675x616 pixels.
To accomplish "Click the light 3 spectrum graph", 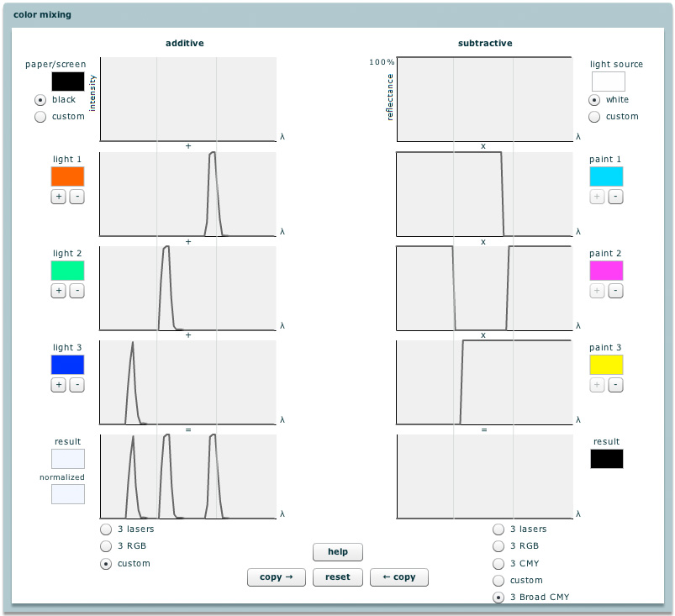I will pos(188,382).
